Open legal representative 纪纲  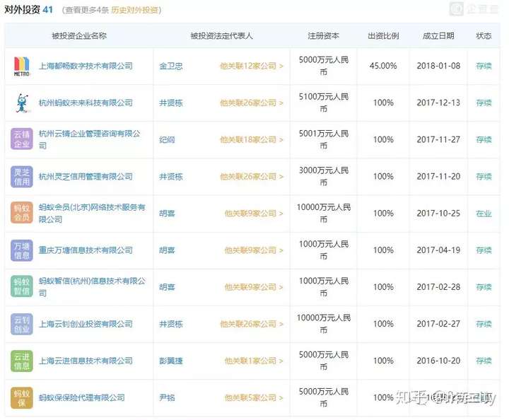click(x=167, y=140)
